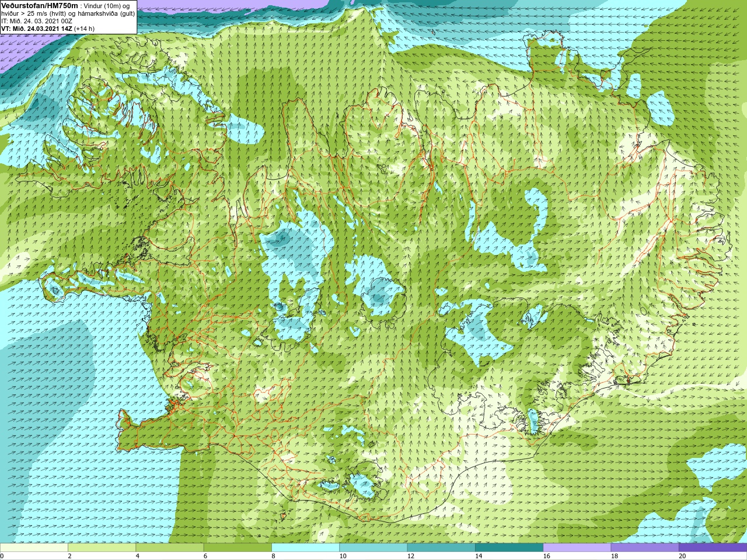Click the legend label '18'

coord(615,556)
